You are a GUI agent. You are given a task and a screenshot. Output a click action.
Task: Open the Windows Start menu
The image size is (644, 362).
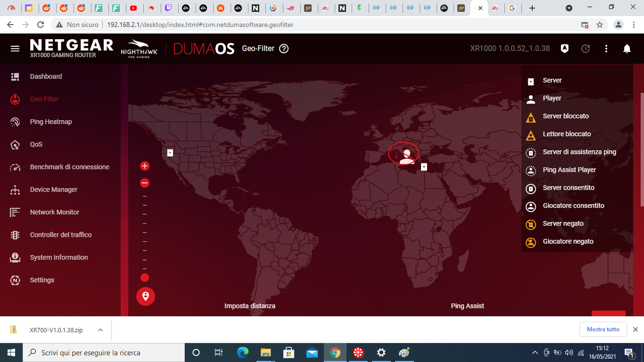pos(11,352)
